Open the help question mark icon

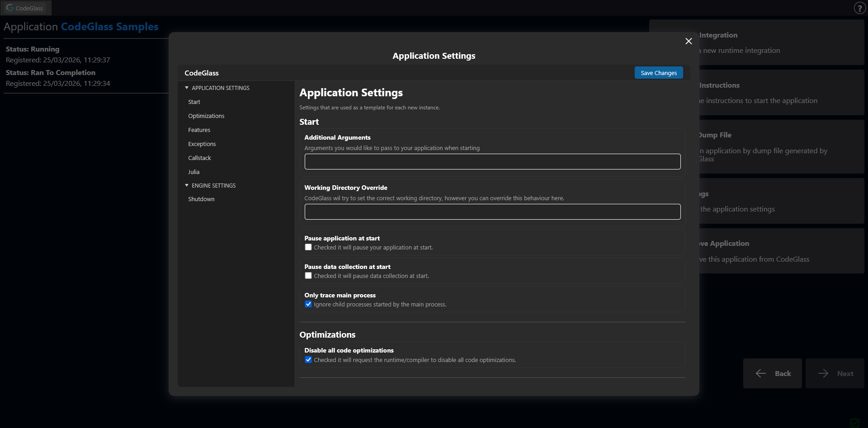[x=860, y=8]
